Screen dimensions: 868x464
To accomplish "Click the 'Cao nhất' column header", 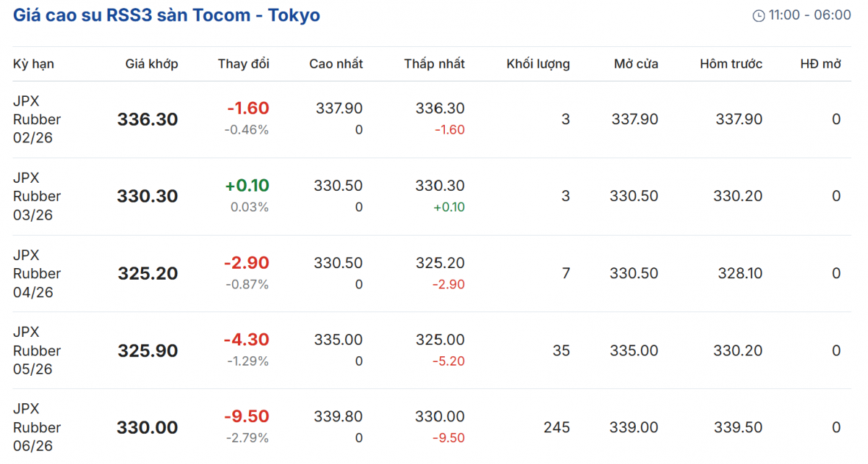I will pyautogui.click(x=336, y=64).
